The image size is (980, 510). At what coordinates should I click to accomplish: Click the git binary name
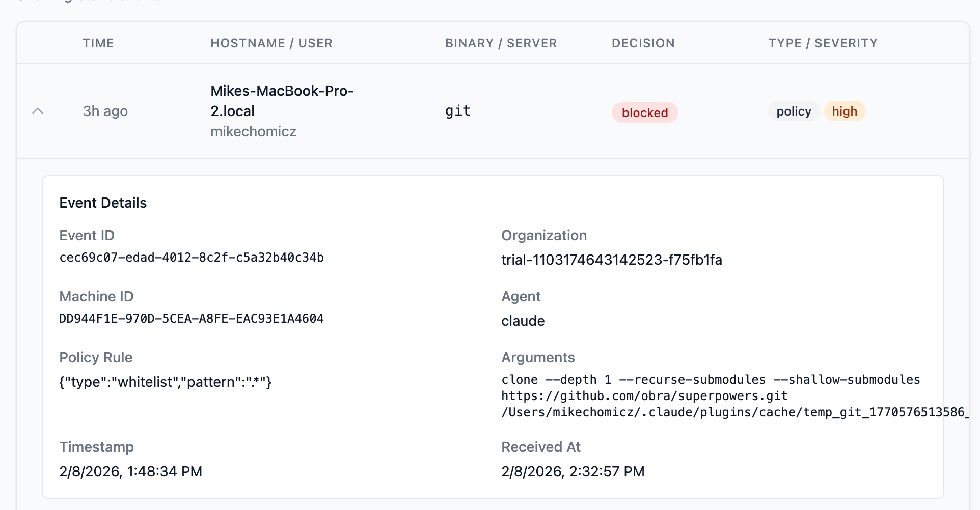tap(457, 110)
